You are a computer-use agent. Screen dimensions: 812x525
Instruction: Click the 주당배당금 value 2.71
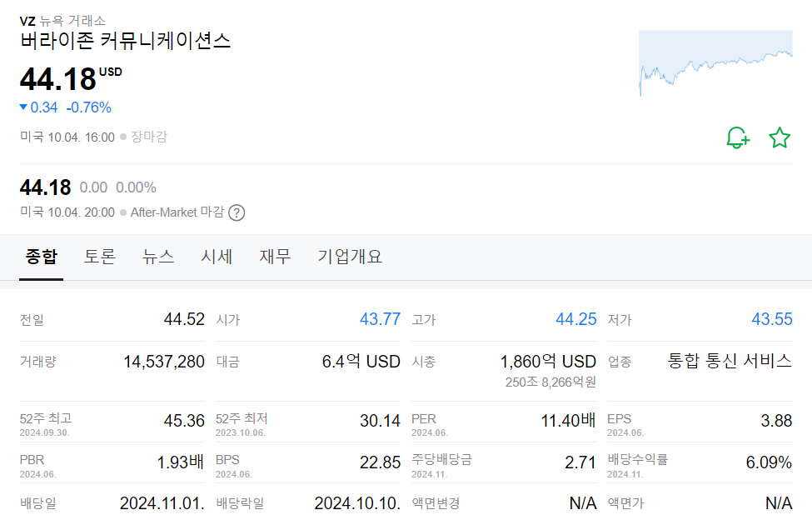click(x=580, y=462)
